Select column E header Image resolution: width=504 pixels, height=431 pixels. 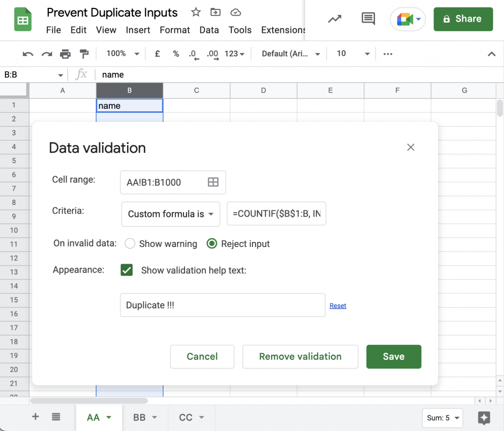(330, 91)
